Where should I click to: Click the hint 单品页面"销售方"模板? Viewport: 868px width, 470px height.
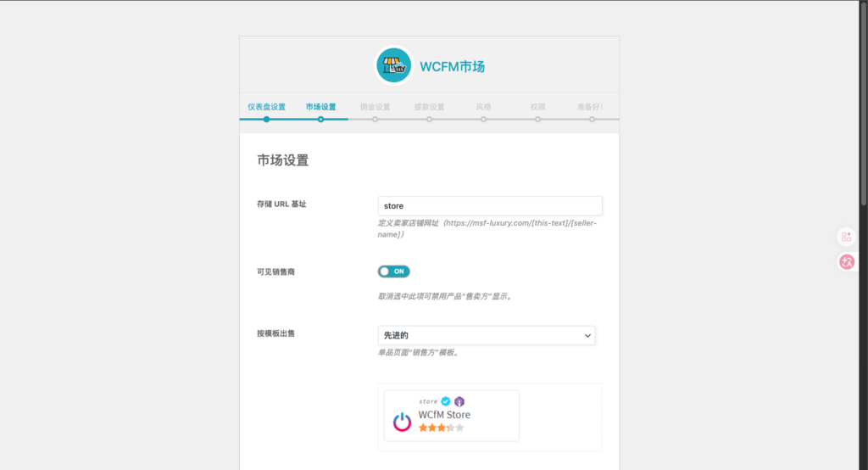419,353
